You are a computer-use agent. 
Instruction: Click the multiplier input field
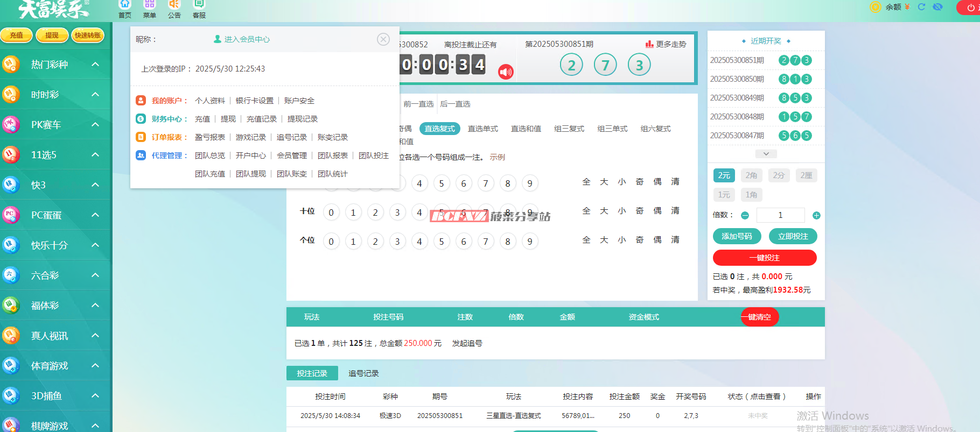click(x=780, y=215)
